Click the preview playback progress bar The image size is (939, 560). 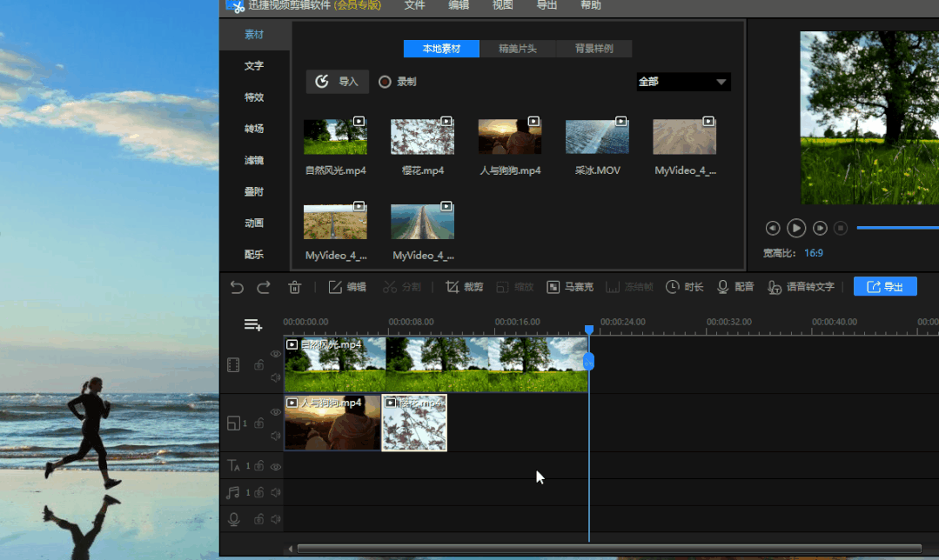pyautogui.click(x=896, y=228)
